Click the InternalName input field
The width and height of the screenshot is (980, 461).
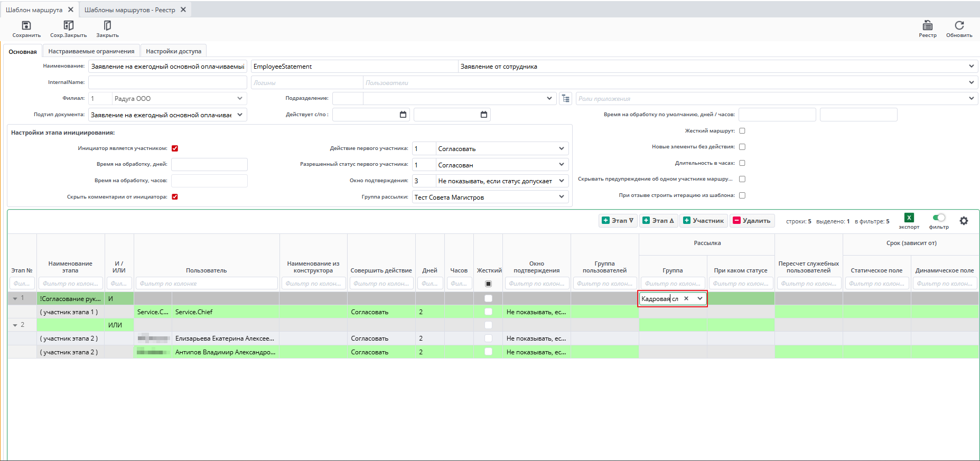[x=167, y=82]
